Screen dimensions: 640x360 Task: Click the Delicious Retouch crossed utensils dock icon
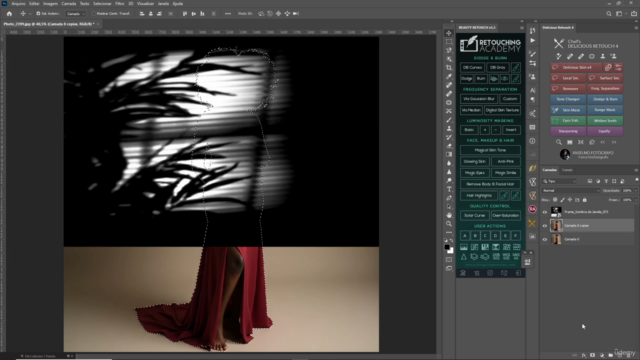pyautogui.click(x=532, y=223)
